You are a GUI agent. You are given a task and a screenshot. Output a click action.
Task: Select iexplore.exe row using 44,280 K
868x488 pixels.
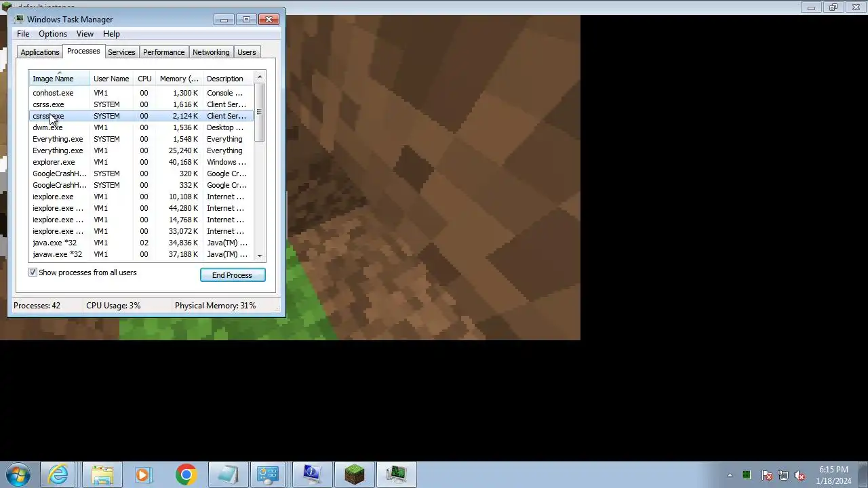point(141,208)
